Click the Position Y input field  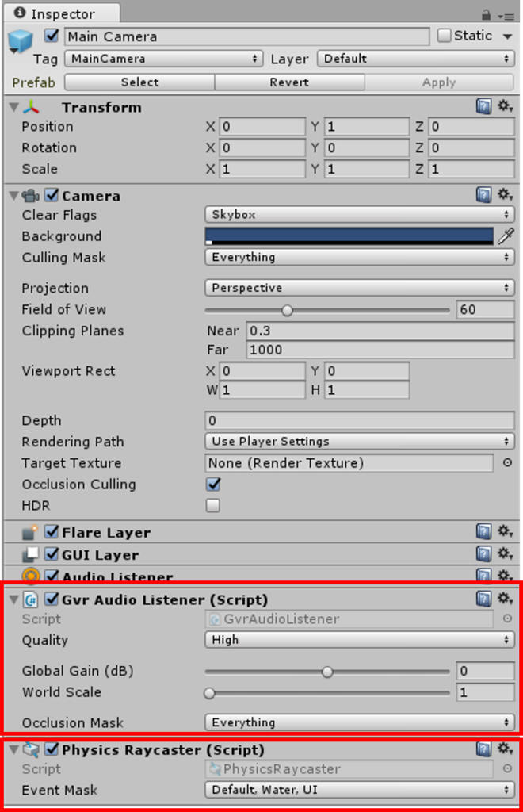pyautogui.click(x=367, y=127)
